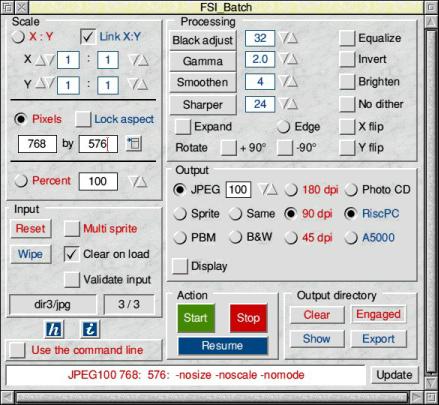Click Show output directory button
439x405 pixels.
click(x=317, y=339)
